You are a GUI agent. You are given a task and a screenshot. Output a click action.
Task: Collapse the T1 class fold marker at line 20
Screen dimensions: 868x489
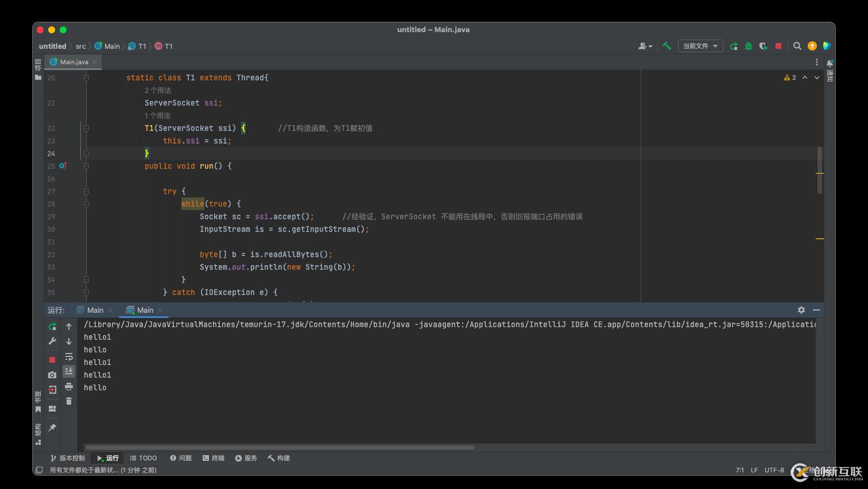coord(86,77)
